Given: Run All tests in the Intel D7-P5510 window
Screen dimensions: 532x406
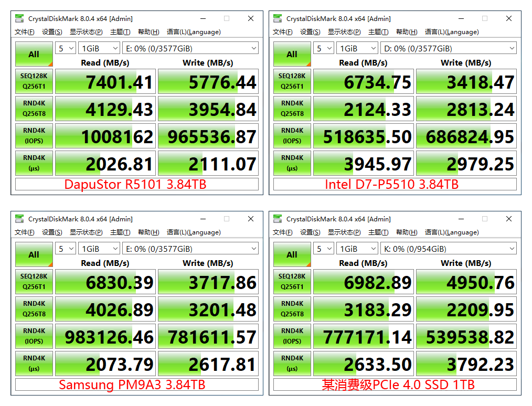Looking at the screenshot, I should pos(292,54).
